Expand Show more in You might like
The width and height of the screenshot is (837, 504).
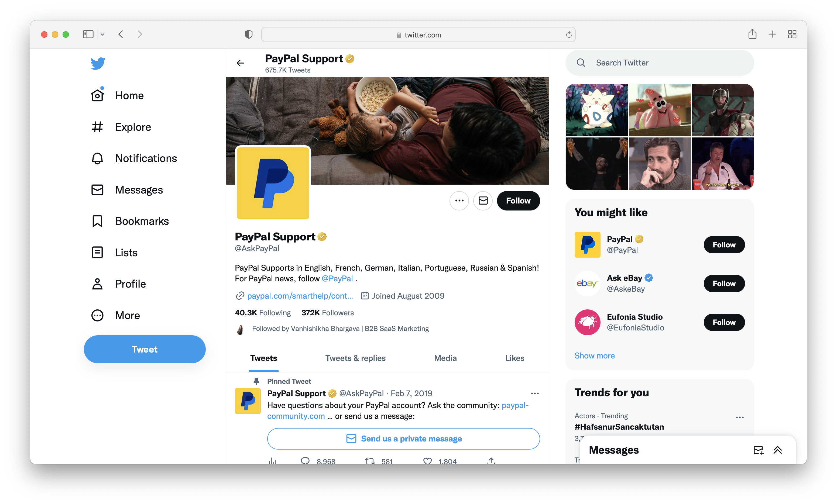click(x=594, y=355)
